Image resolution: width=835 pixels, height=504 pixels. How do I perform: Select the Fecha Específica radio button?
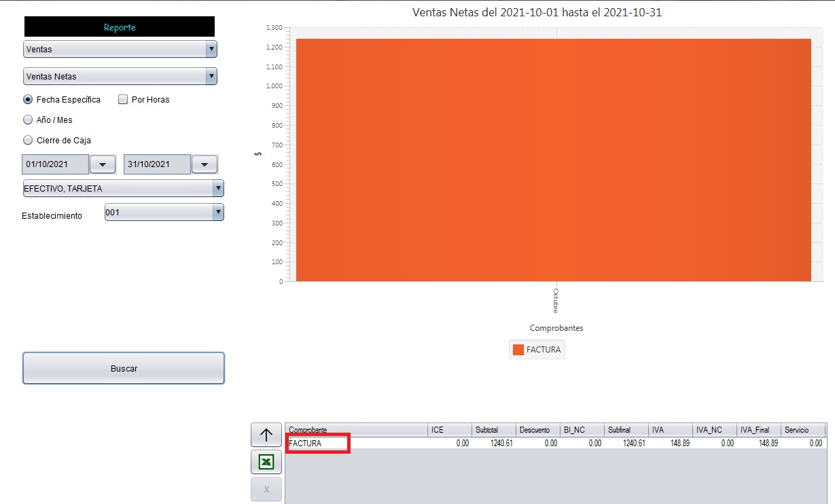click(28, 99)
